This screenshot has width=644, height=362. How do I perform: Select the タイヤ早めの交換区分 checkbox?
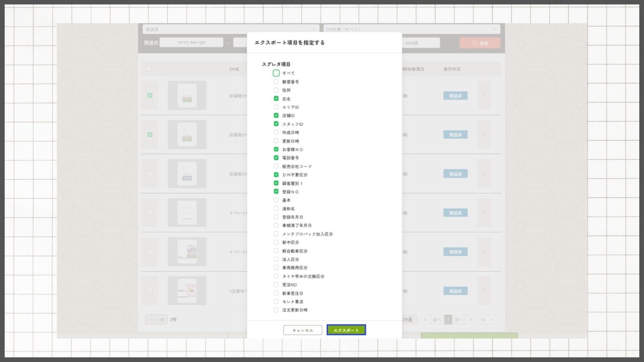276,276
